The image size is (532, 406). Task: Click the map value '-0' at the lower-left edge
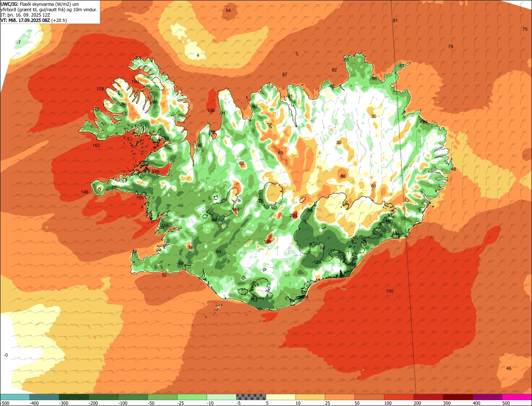[x=6, y=355]
